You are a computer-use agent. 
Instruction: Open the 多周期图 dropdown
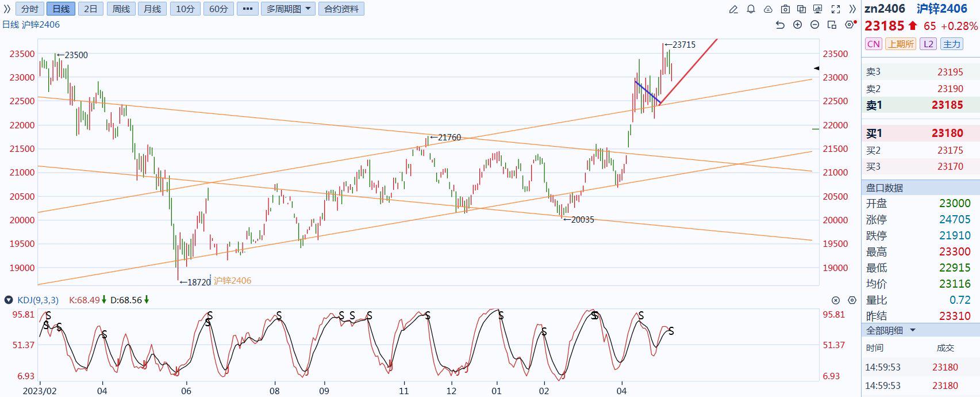[x=288, y=9]
